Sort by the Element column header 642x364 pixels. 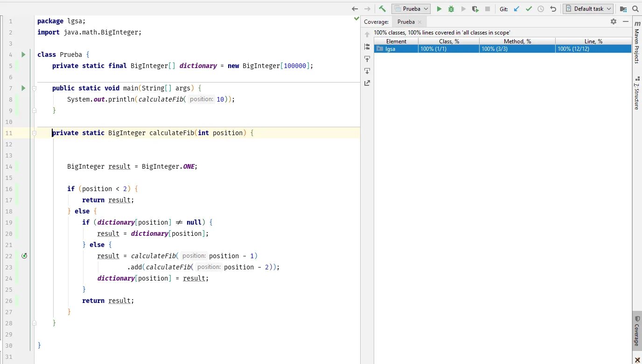(x=396, y=41)
